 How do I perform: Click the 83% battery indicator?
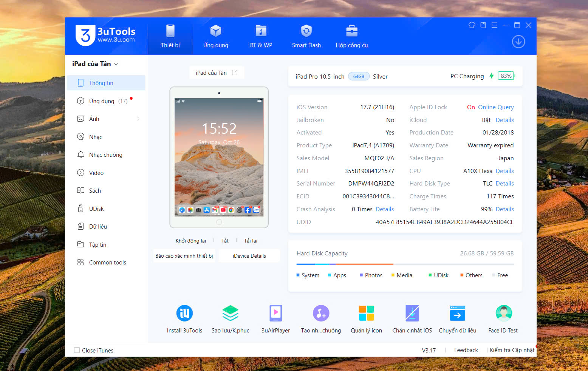[506, 76]
